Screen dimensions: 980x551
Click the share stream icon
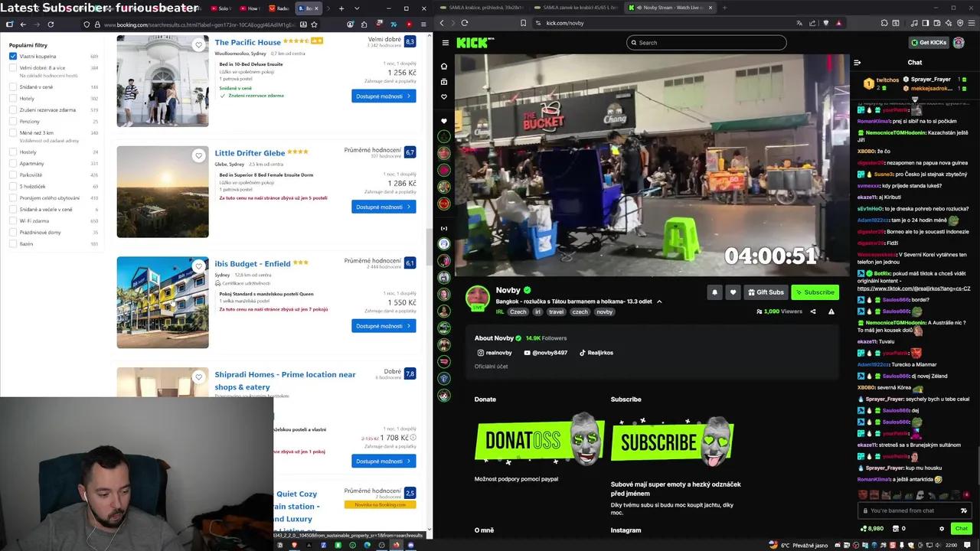813,311
